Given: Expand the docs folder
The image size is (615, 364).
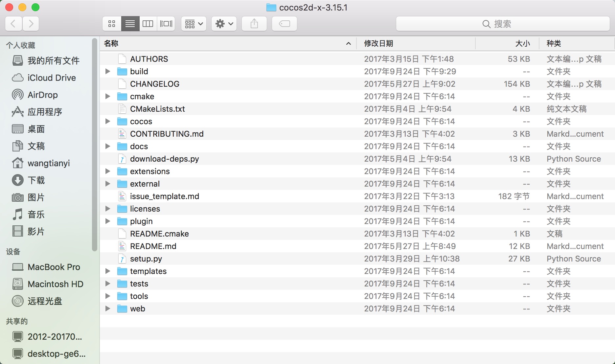Looking at the screenshot, I should click(x=107, y=146).
